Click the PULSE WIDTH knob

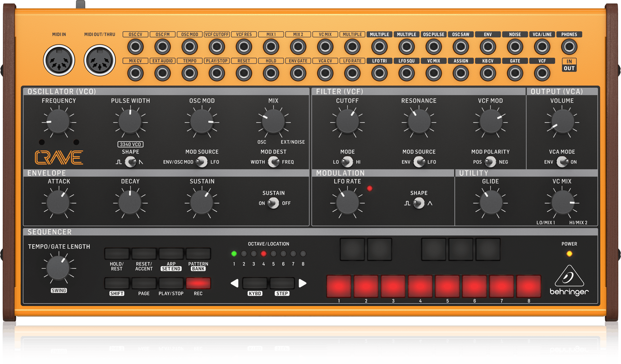130,121
